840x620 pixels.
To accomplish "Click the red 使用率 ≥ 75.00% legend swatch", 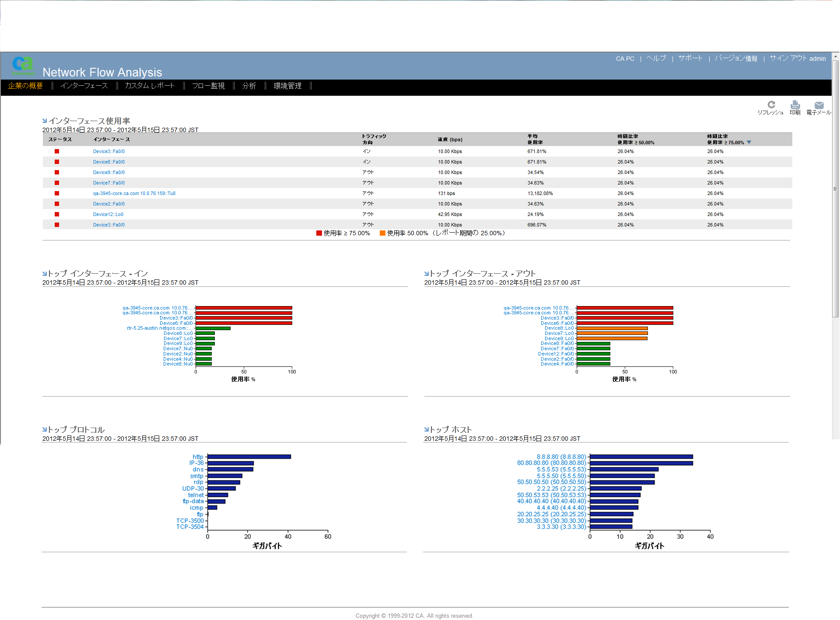I will [x=319, y=233].
